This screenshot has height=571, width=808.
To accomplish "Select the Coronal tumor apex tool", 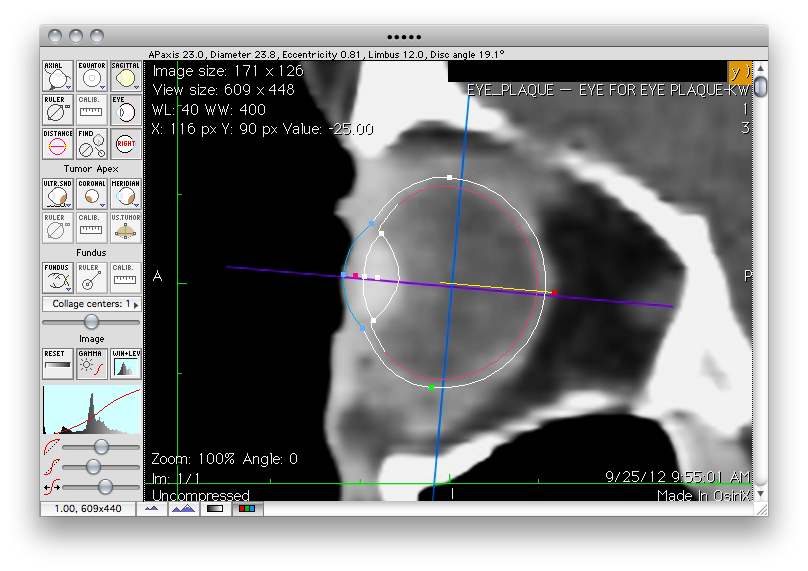I will 92,194.
